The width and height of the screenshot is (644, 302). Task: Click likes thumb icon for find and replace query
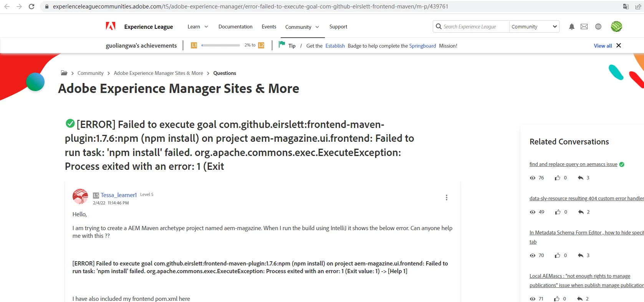click(x=558, y=178)
